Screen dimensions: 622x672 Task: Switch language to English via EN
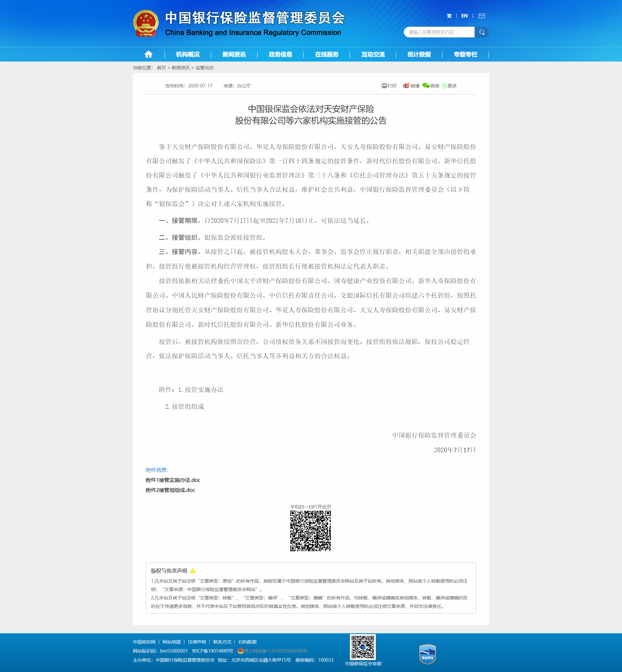(464, 16)
